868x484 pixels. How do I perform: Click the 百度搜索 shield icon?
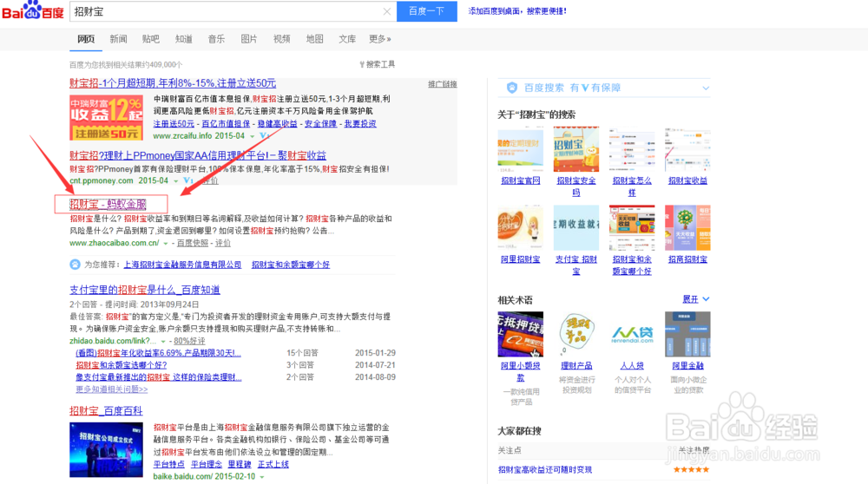tap(512, 88)
